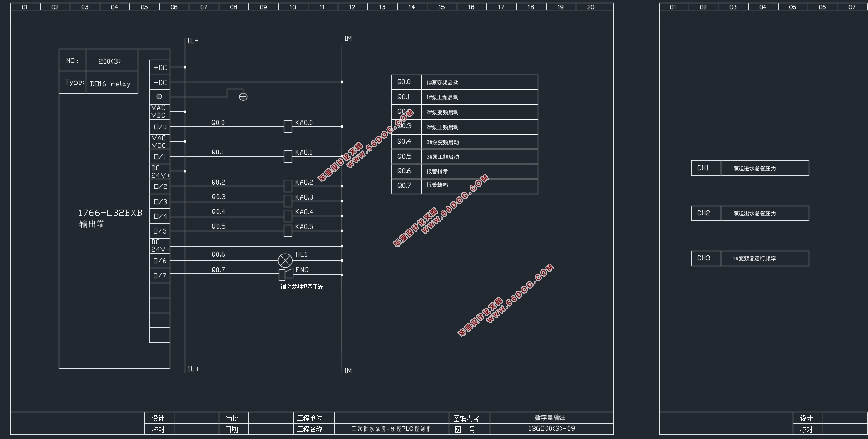Select the HL1 indicator lamp symbol
This screenshot has width=868, height=439.
(285, 261)
